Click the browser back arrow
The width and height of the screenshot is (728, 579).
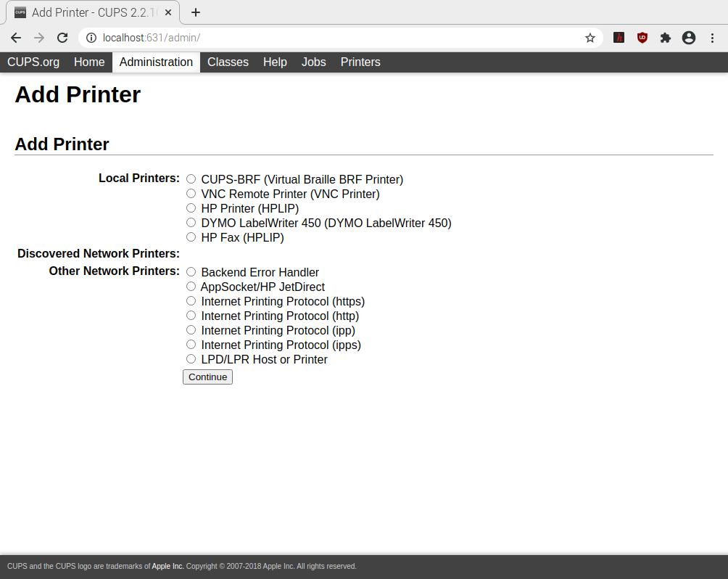coord(16,38)
